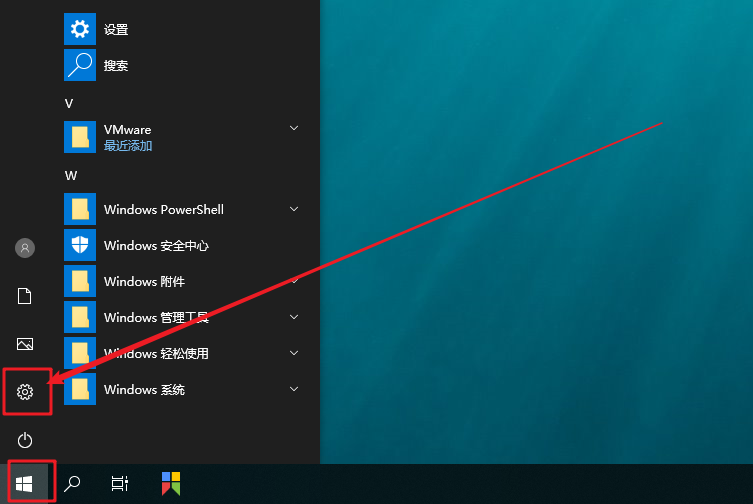The image size is (753, 504).
Task: Open Windows 安全中心 from app list
Action: pos(155,246)
